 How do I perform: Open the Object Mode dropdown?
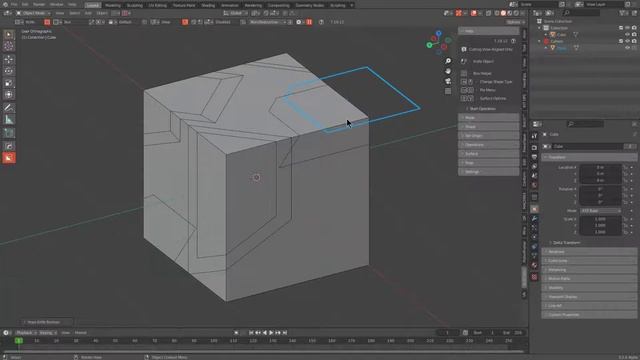tap(33, 13)
